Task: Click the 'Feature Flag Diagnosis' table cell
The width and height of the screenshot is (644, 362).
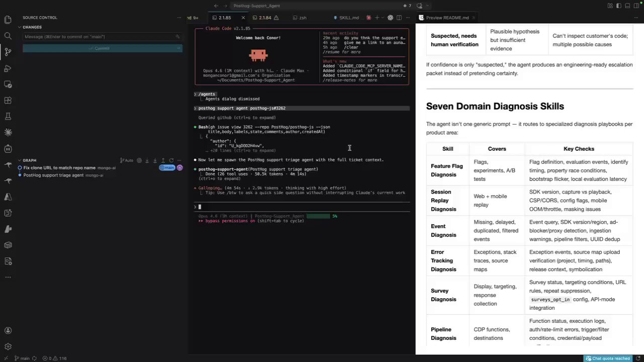Action: click(x=447, y=170)
